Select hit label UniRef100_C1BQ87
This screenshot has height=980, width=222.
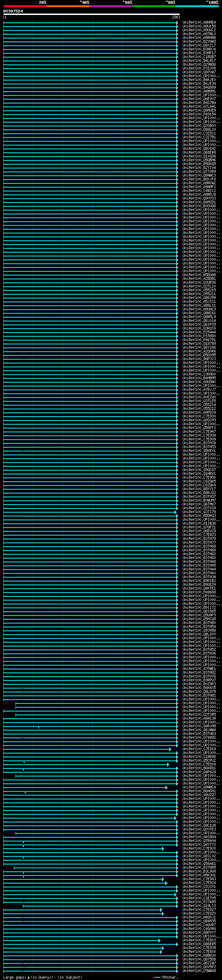coord(199,57)
